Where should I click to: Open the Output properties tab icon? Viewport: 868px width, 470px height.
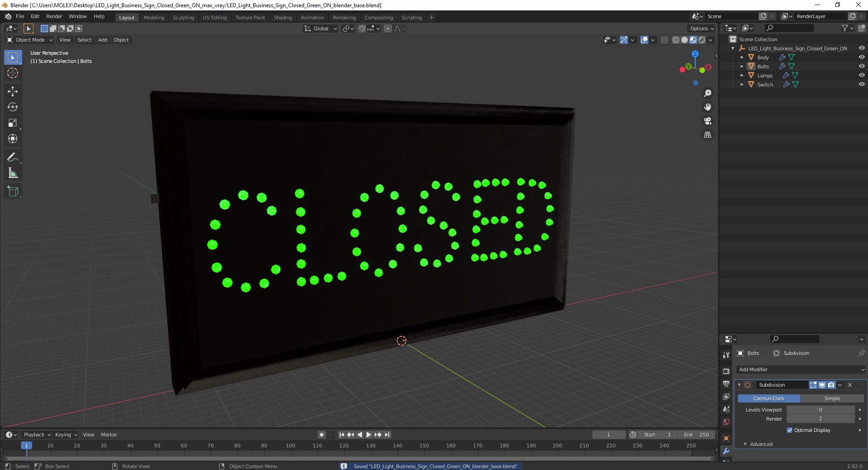726,384
